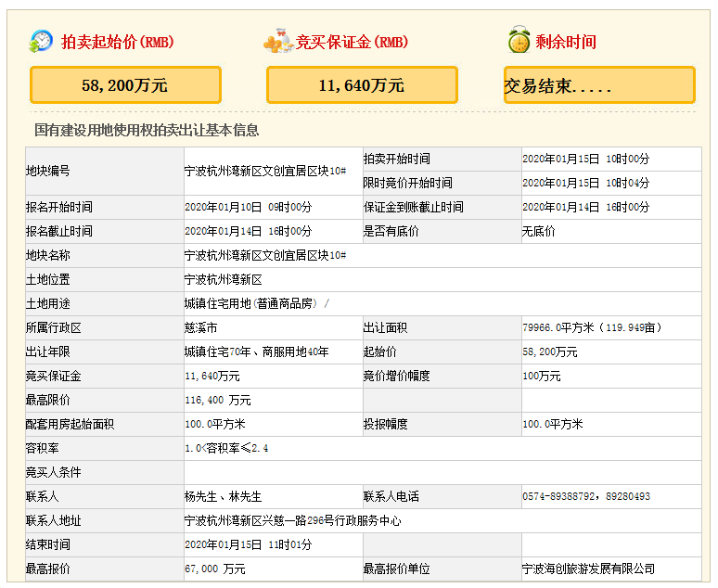The width and height of the screenshot is (718, 588).
Task: Click the 拍卖起始价 (RMB) heading
Action: 117,43
